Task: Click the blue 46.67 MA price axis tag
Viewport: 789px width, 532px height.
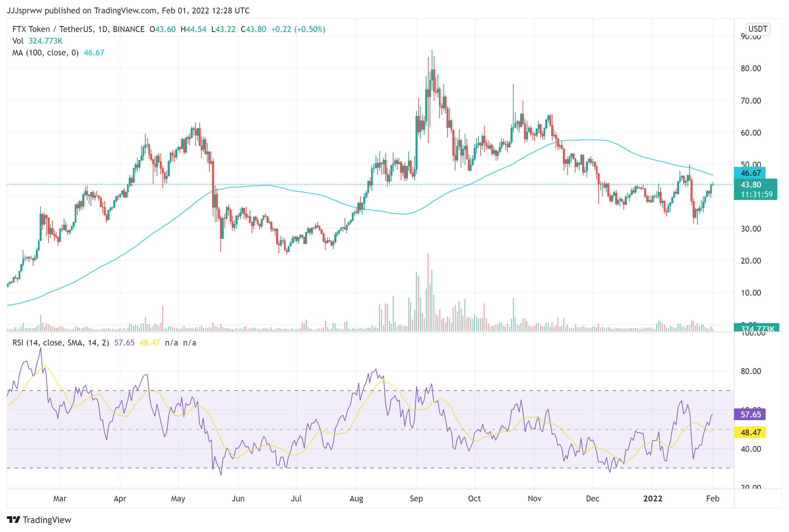Action: click(x=749, y=173)
